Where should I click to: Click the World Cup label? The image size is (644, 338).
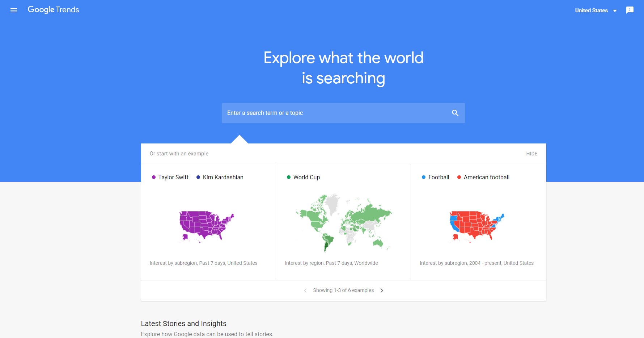tap(306, 177)
